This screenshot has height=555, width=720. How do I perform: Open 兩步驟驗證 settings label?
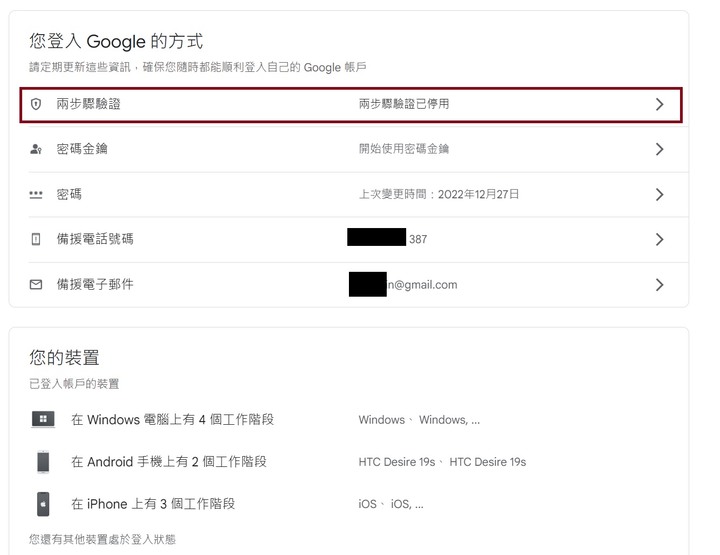[x=89, y=104]
